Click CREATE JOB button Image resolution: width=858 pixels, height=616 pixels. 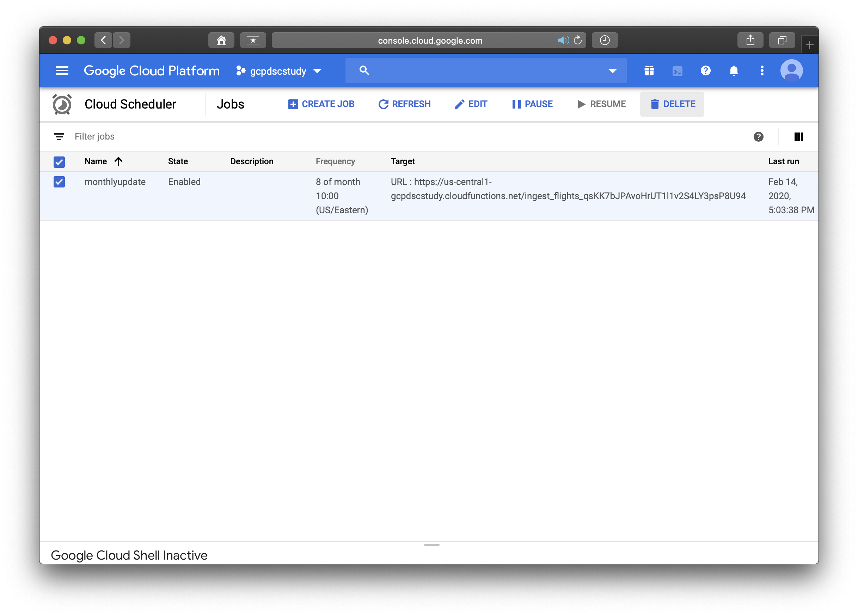[321, 104]
